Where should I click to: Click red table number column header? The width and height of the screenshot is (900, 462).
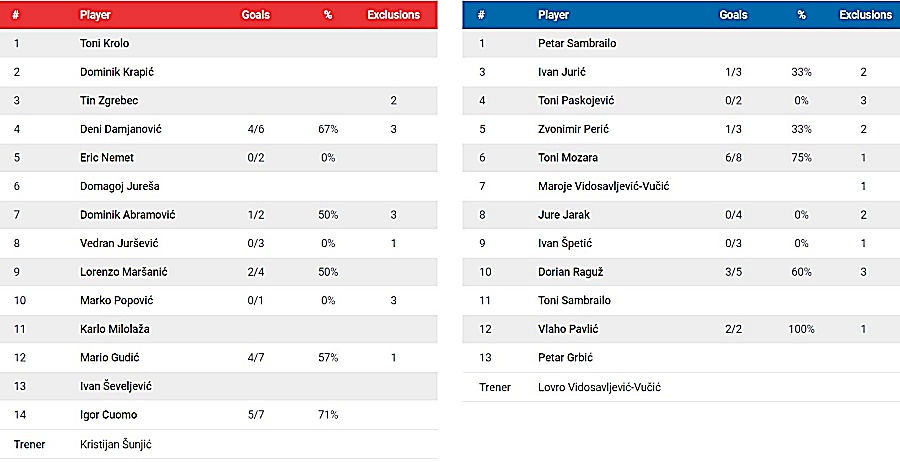point(17,15)
